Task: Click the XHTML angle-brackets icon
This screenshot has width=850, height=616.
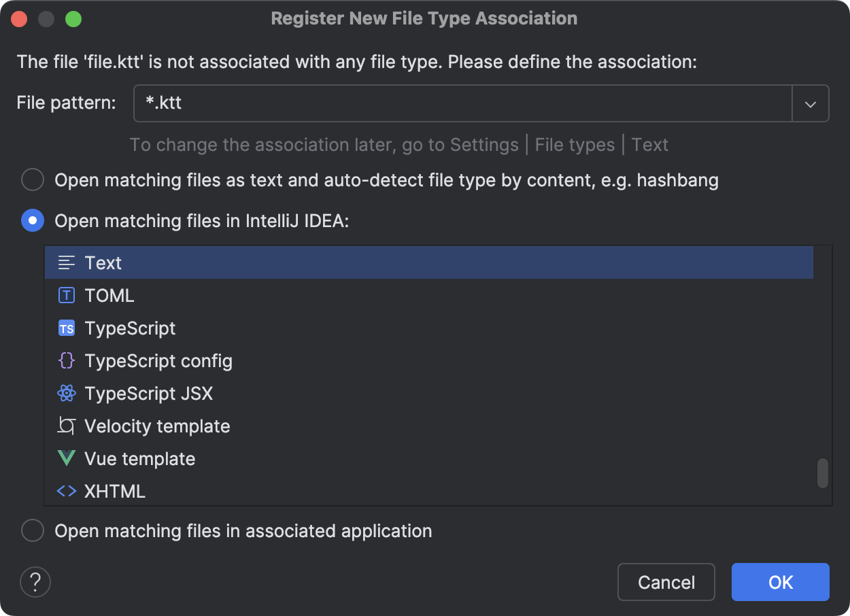Action: 66,490
